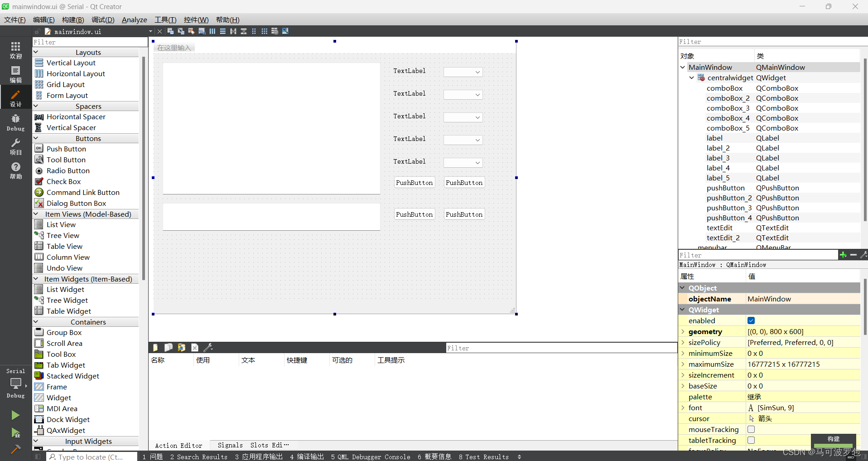Click Break Layout toolbar icon
Viewport: 868px width, 461px height.
pos(275,31)
